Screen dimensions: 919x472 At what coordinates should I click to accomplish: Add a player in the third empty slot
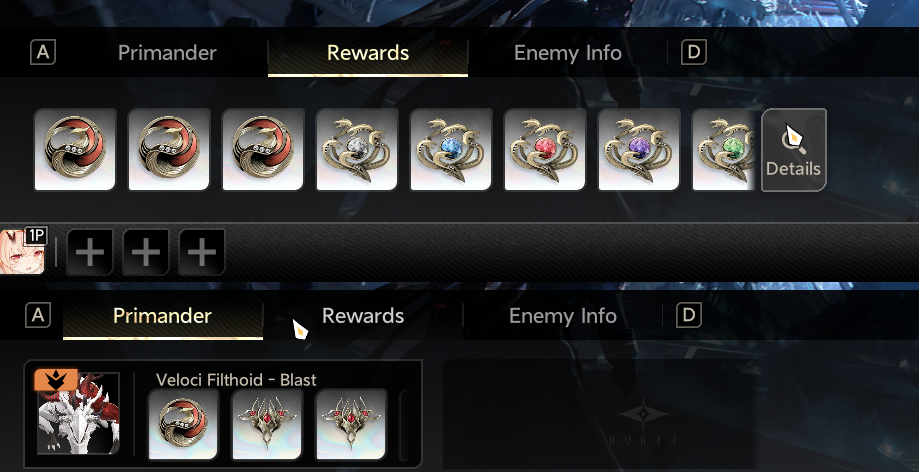point(202,252)
